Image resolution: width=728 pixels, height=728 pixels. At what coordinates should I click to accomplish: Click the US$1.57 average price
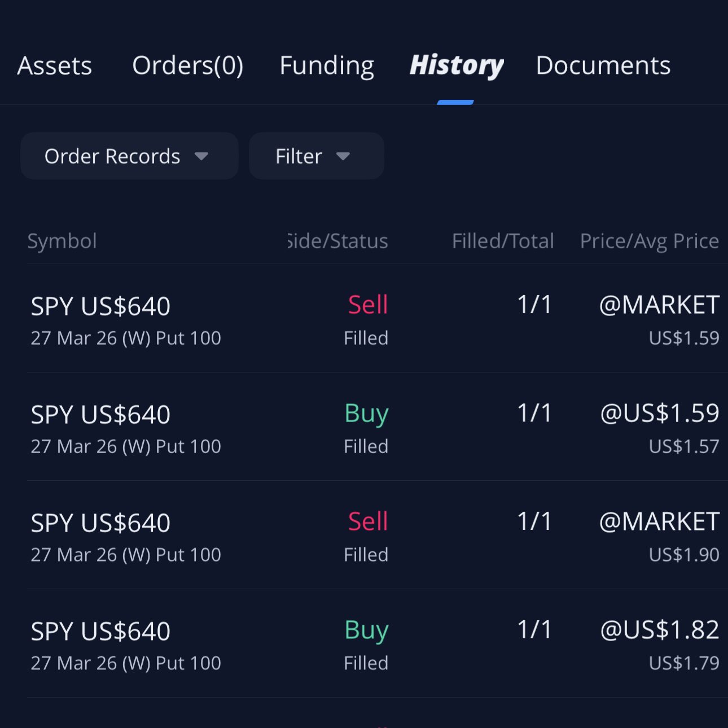(x=684, y=446)
